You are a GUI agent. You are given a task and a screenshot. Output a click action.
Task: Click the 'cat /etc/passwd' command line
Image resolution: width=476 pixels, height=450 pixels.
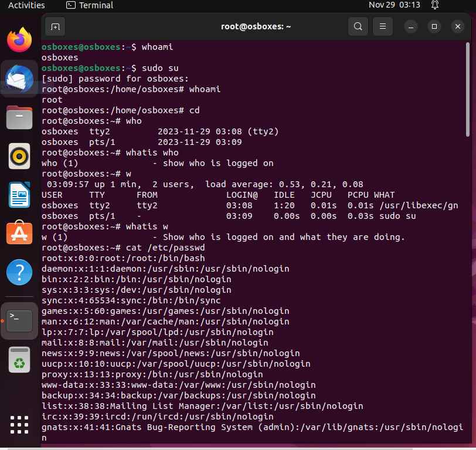click(123, 248)
